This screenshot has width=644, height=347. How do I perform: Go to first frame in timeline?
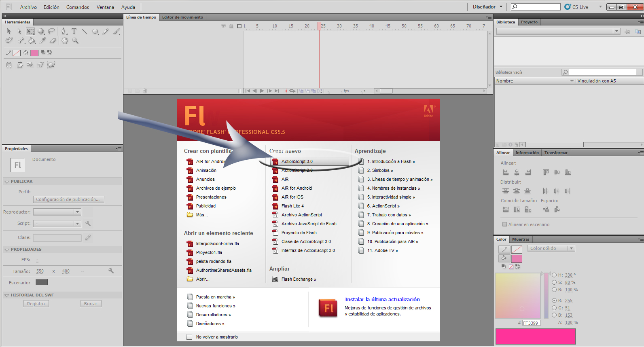pyautogui.click(x=248, y=91)
